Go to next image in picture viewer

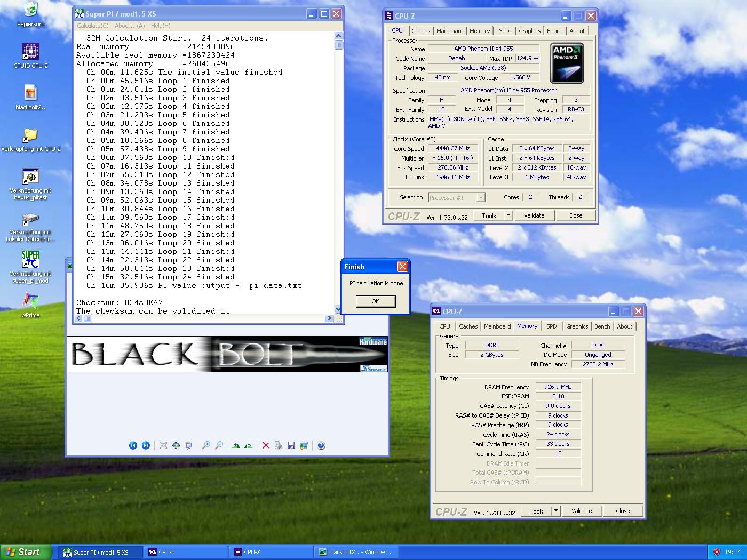click(146, 445)
